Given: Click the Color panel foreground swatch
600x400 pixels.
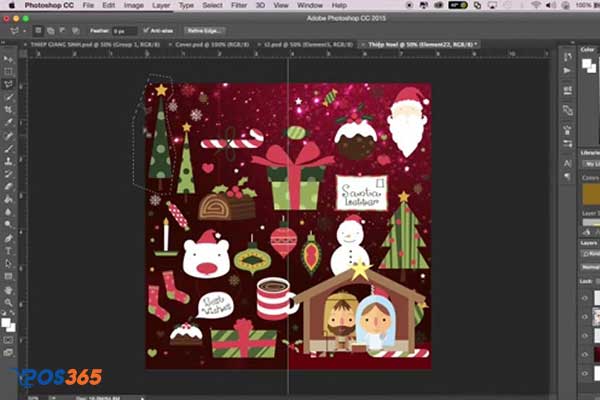Looking at the screenshot, I should pos(586,64).
